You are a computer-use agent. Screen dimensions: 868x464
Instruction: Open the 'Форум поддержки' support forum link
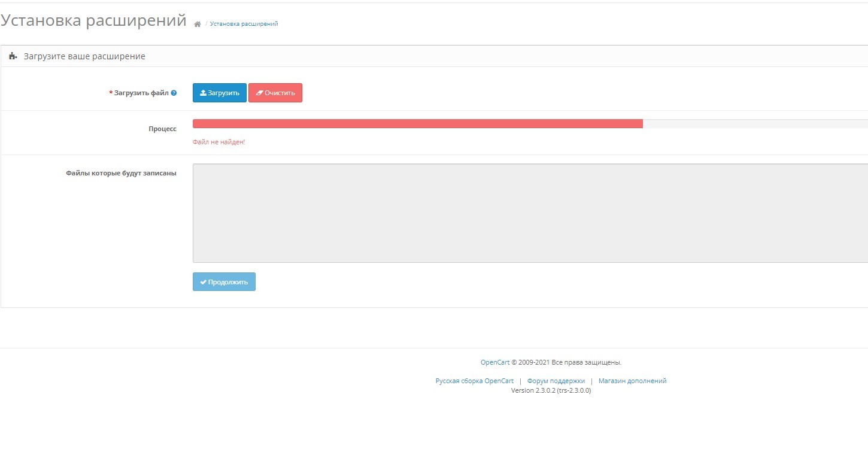click(x=556, y=381)
